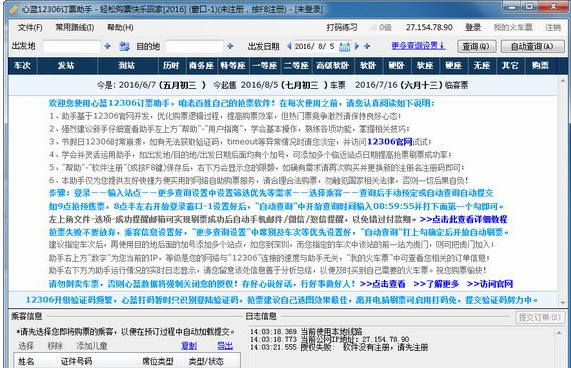Click the 一等座 column header
The width and height of the screenshot is (571, 368).
(265, 66)
